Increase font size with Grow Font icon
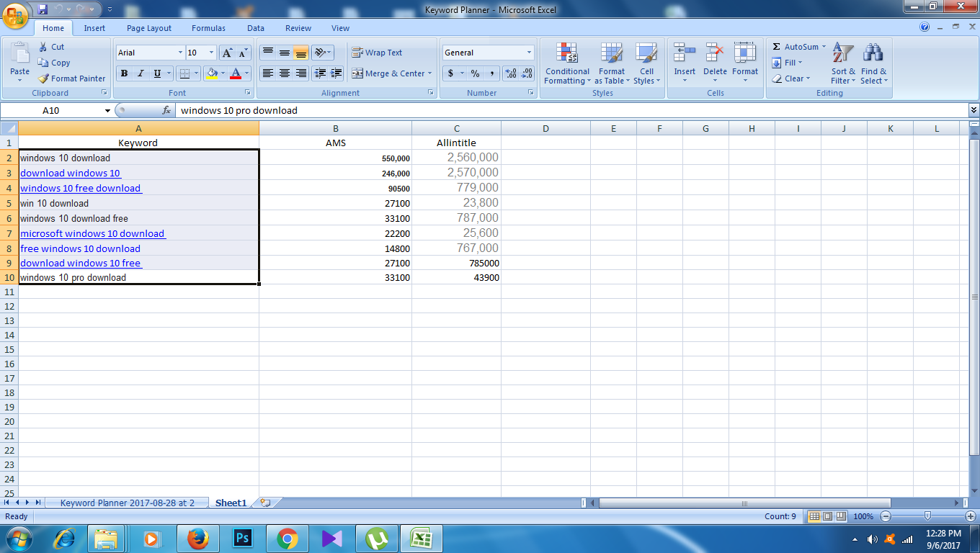The width and height of the screenshot is (980, 553). [x=226, y=53]
